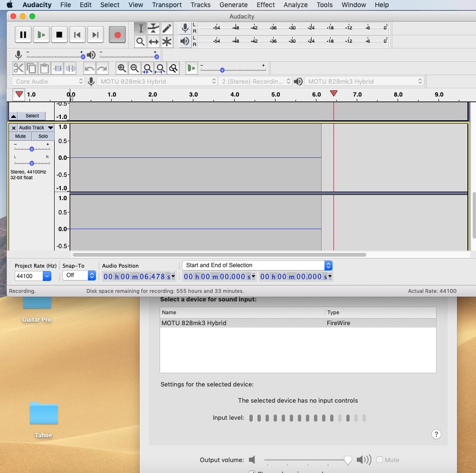
Task: Open the Generate menu
Action: coord(233,5)
